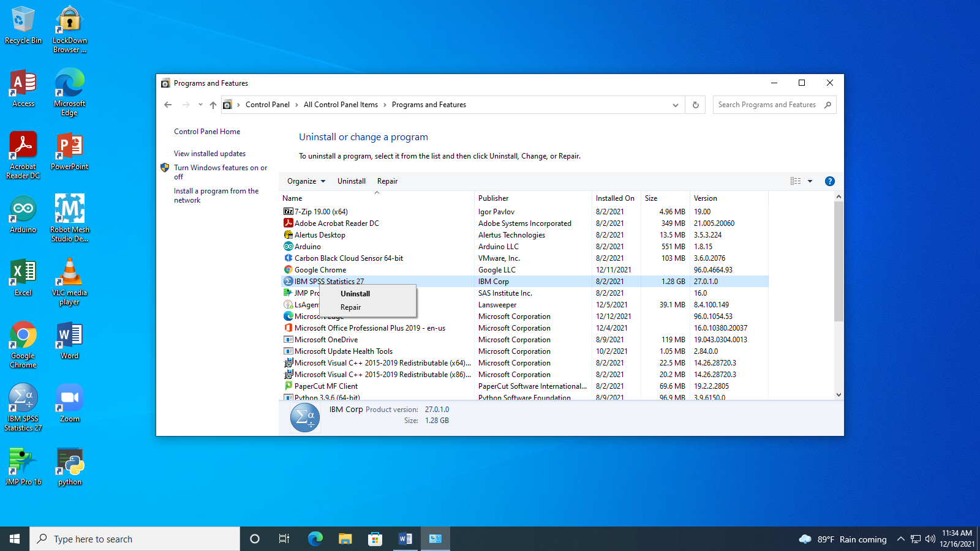
Task: Choose Repair from the context menu
Action: [350, 307]
